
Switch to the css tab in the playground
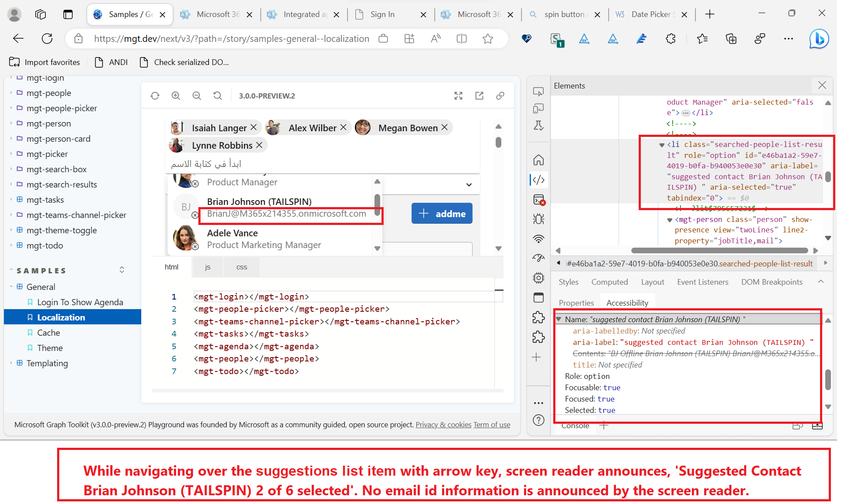click(242, 266)
